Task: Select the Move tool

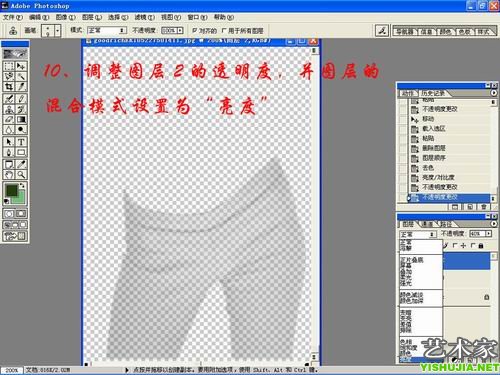Action: [21, 66]
